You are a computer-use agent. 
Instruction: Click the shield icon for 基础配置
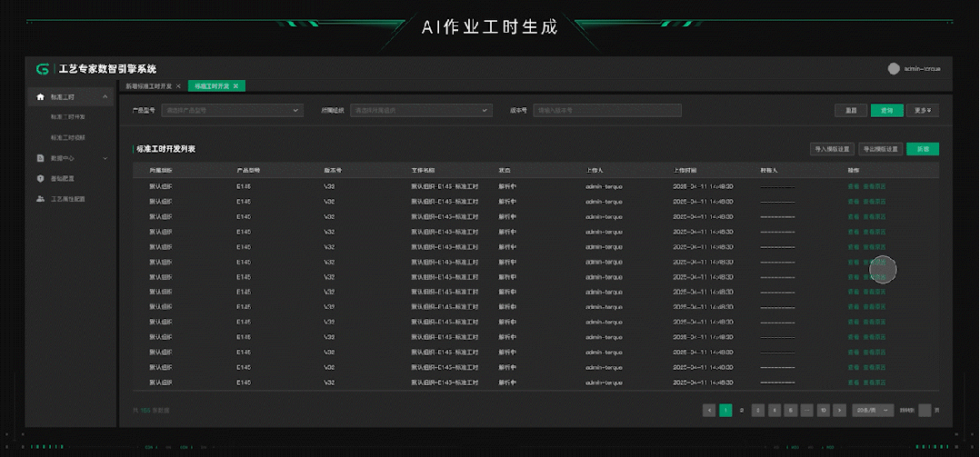(40, 178)
